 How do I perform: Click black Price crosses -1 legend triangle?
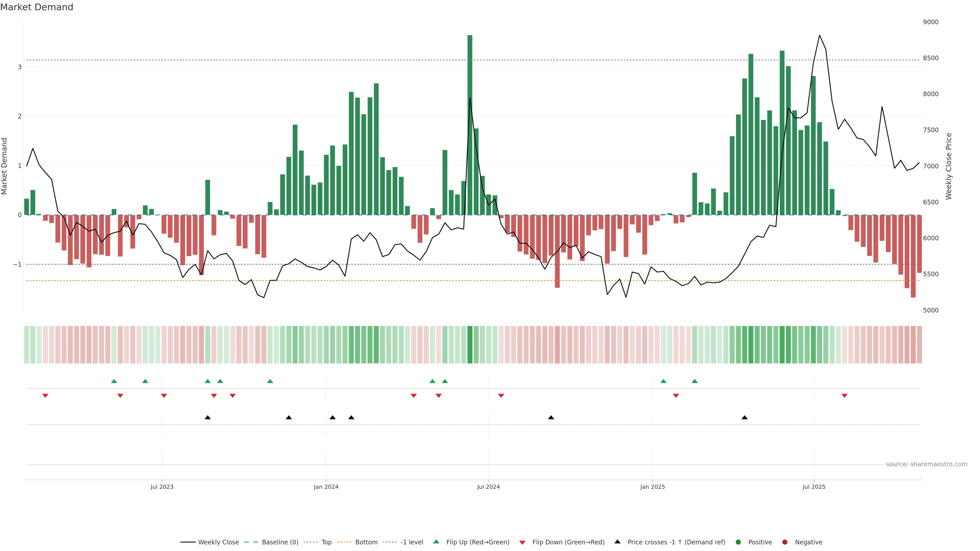coord(617,542)
